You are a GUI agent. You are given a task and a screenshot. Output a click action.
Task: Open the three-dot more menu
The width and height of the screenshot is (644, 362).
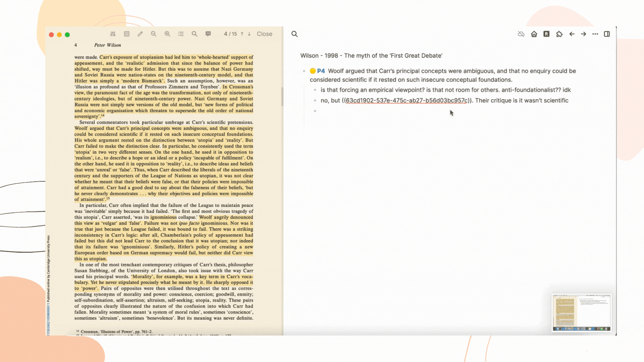click(x=595, y=34)
